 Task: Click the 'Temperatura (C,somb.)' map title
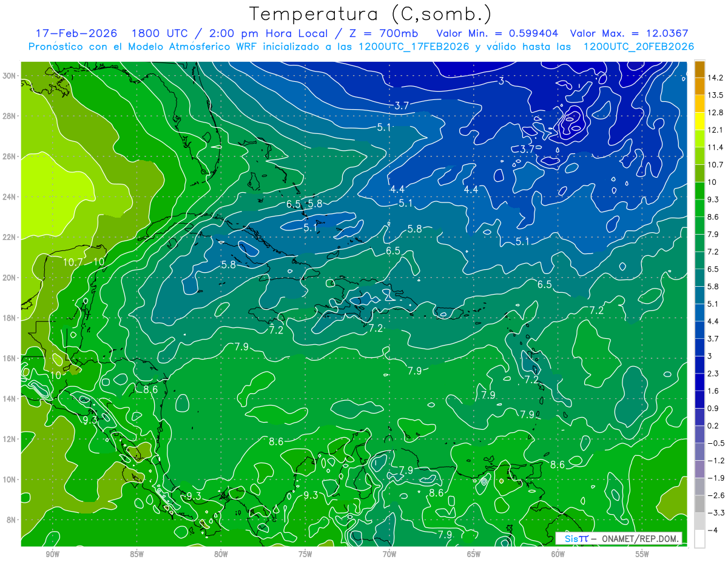(371, 14)
